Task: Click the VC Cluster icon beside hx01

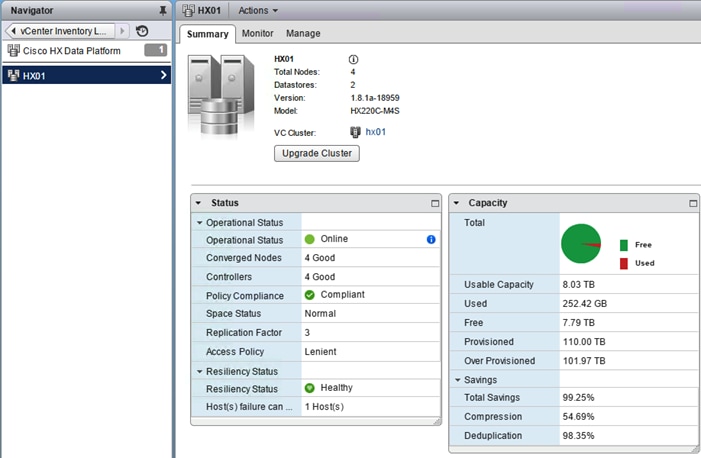Action: 355,132
